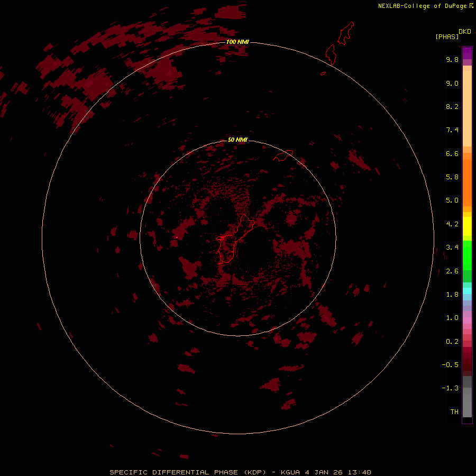Pick the bright green swatch on the color scale

pyautogui.click(x=467, y=255)
